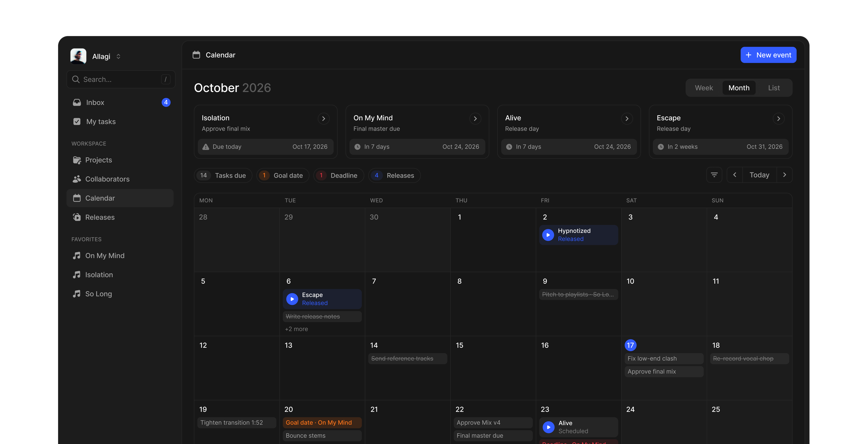Screen dimensions: 868x444
Task: Open On My Mind card chevron
Action: pos(475,118)
